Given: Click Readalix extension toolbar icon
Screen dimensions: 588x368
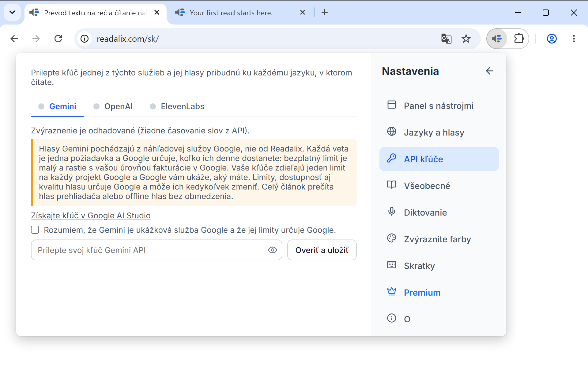Looking at the screenshot, I should tap(497, 39).
